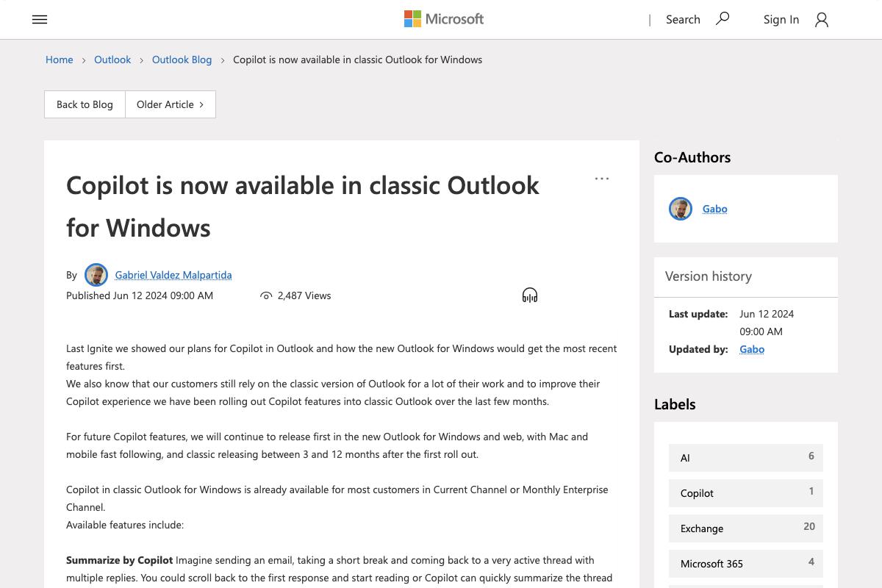Open Outlook Blog breadcrumb link
The width and height of the screenshot is (882, 588).
pyautogui.click(x=182, y=60)
